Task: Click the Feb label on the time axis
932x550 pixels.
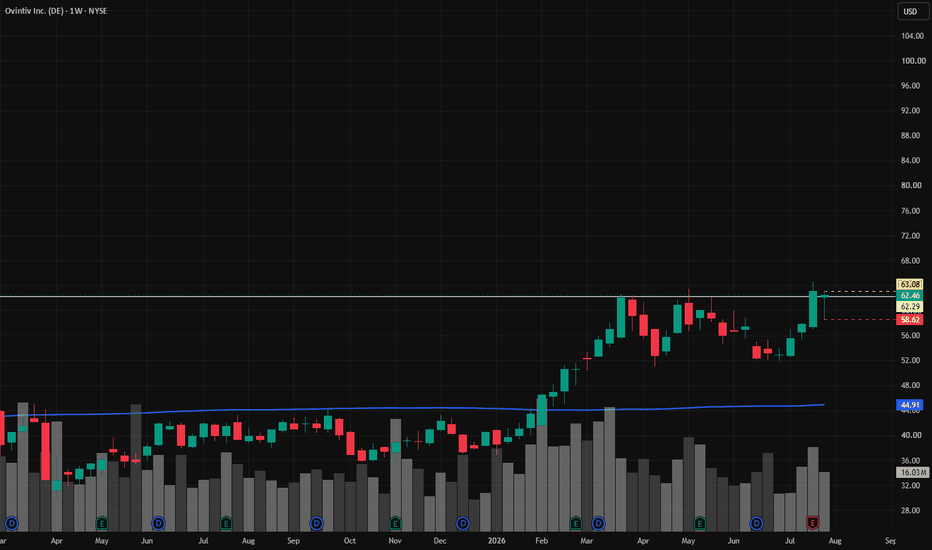Action: (541, 540)
